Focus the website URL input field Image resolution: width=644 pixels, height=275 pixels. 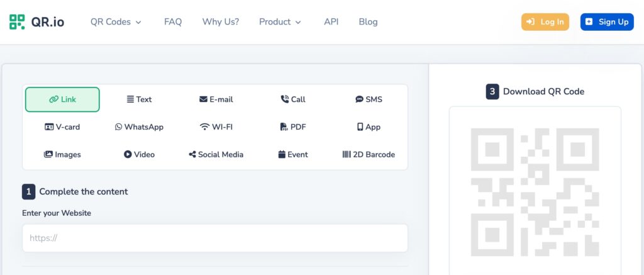click(214, 239)
